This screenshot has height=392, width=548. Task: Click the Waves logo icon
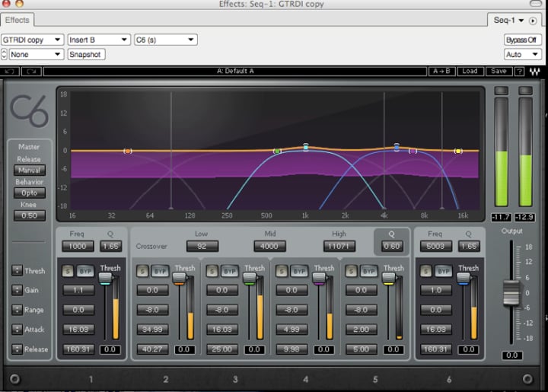[535, 72]
